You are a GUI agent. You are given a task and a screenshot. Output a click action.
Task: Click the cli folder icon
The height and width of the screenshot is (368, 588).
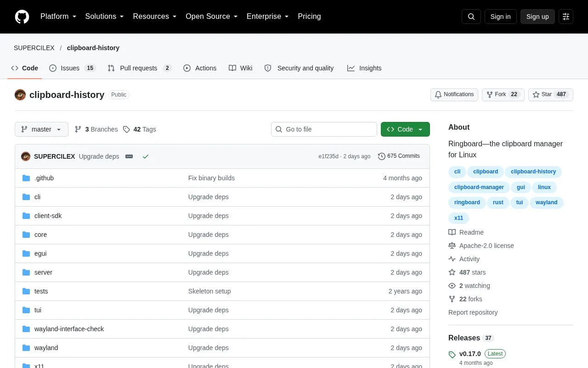coord(26,197)
